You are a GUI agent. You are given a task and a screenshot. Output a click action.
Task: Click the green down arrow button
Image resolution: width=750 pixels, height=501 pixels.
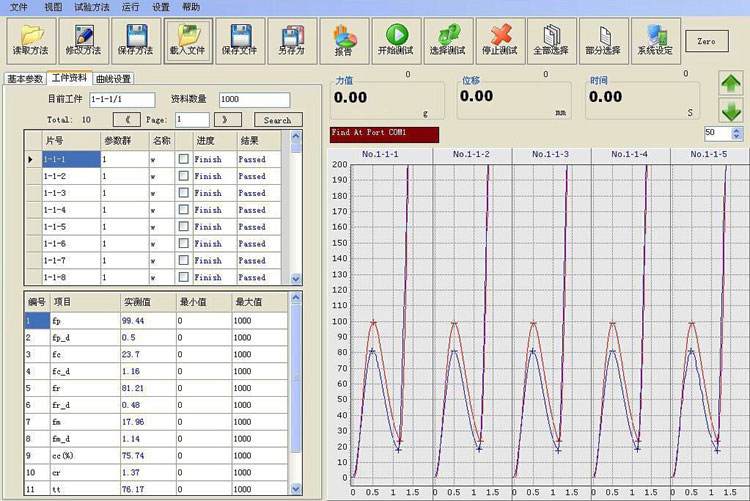(731, 111)
